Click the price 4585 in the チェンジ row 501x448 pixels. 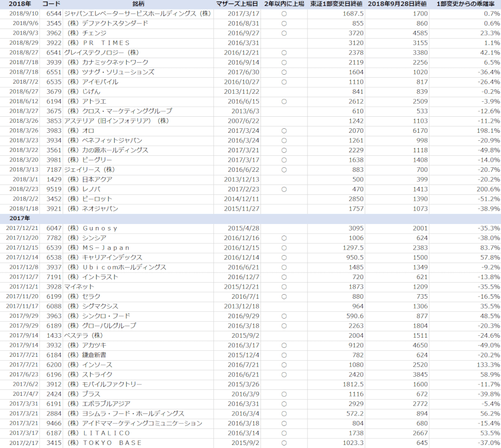pyautogui.click(x=420, y=33)
